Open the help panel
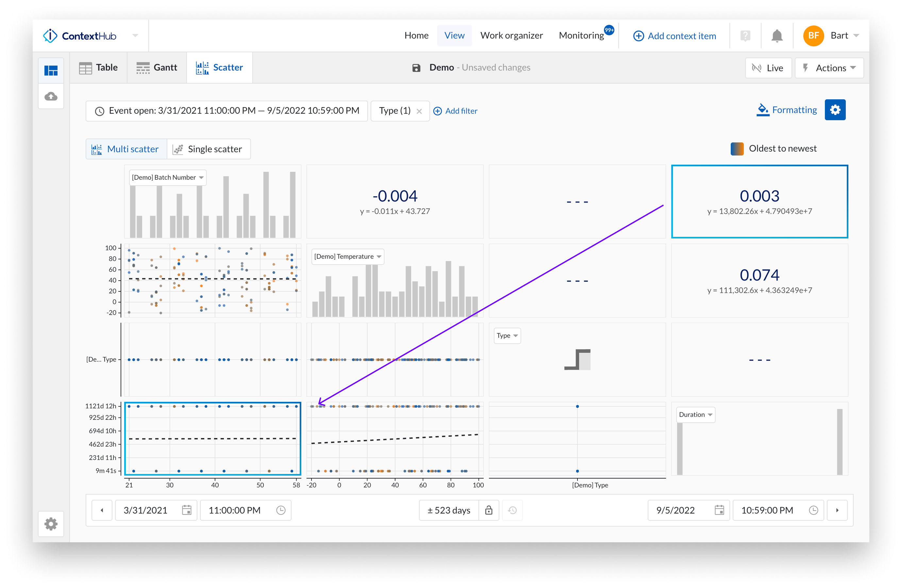The height and width of the screenshot is (588, 902). (745, 35)
